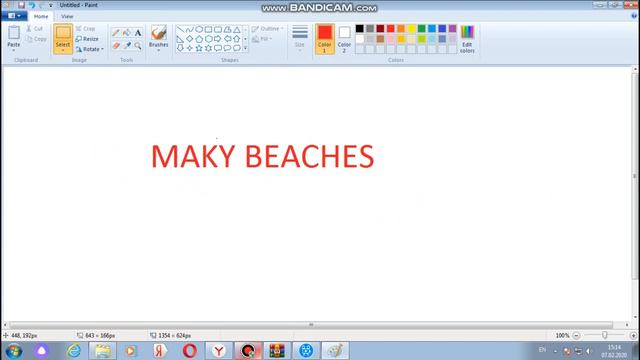
Task: Click the Undo icon in title bar
Action: point(32,5)
